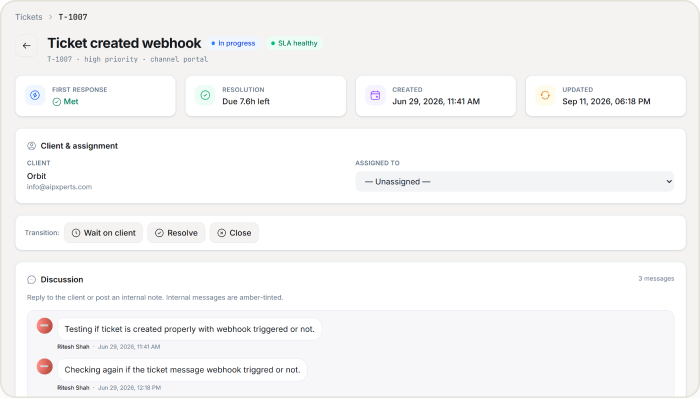700x398 pixels.
Task: Click the Client & assignment person icon
Action: (31, 146)
